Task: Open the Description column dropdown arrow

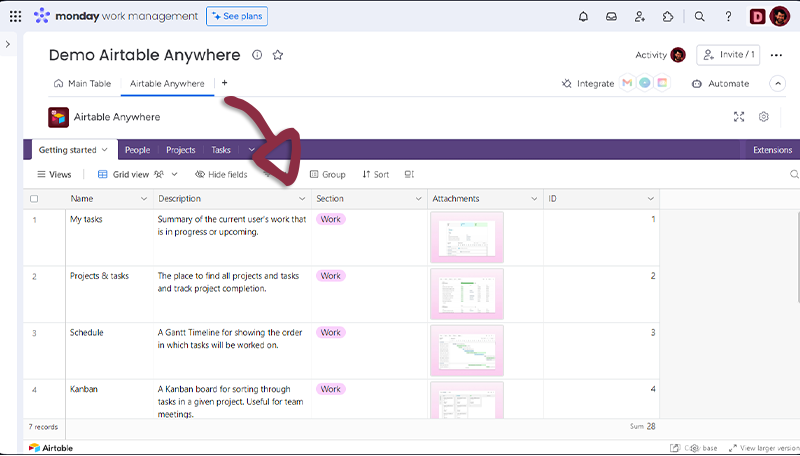Action: 303,199
